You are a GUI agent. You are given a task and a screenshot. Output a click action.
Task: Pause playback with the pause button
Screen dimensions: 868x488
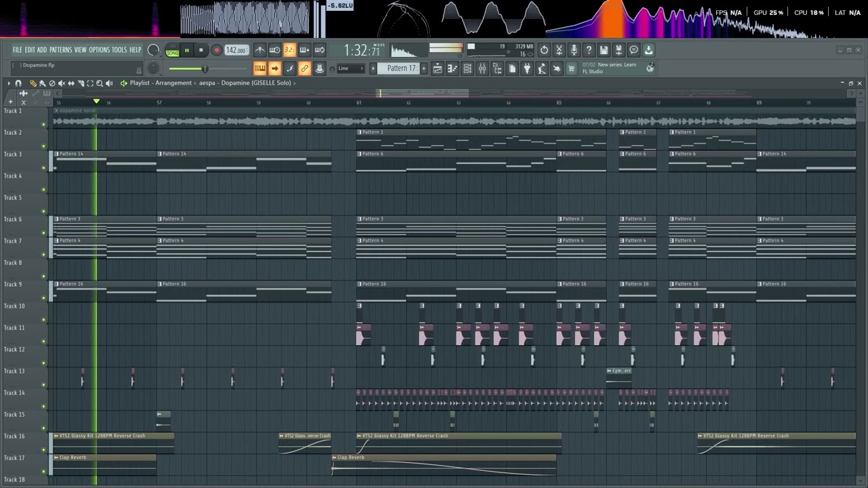tap(187, 50)
